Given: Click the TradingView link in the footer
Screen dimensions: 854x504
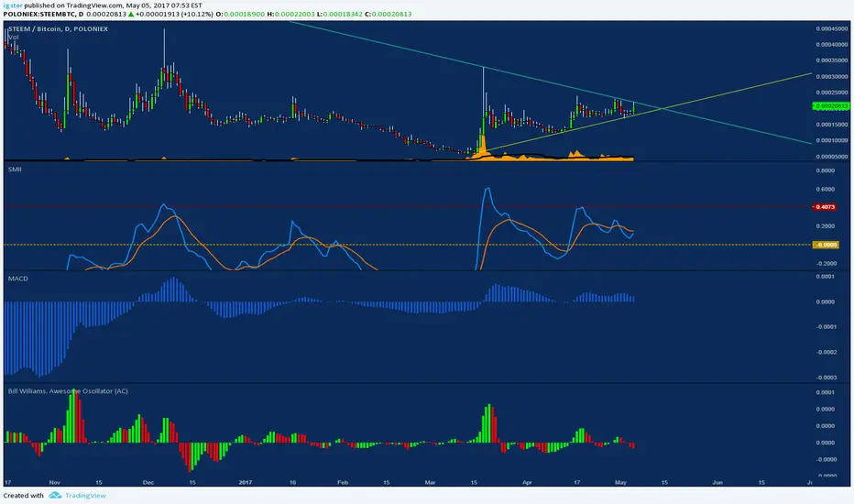Looking at the screenshot, I should [x=85, y=495].
